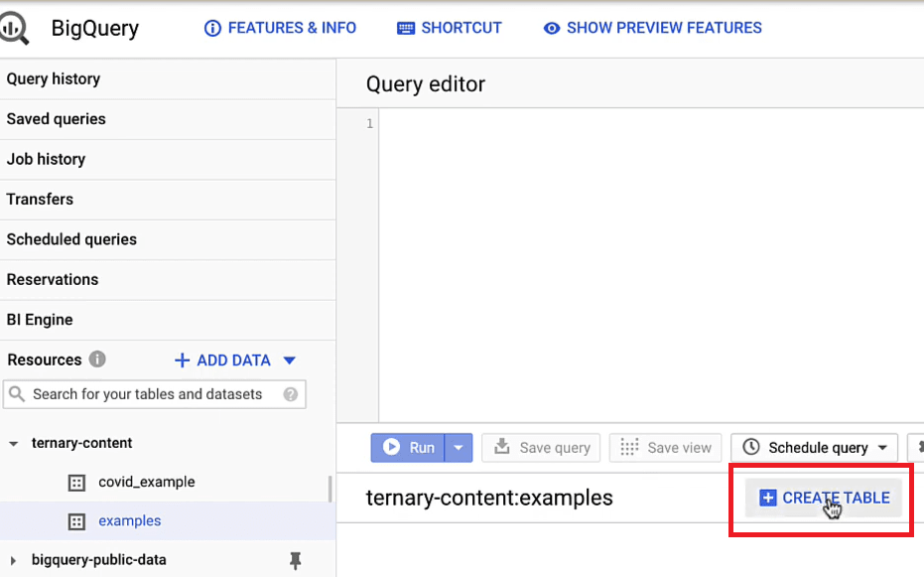Click Save query
Image resolution: width=924 pixels, height=577 pixels.
[x=541, y=448]
